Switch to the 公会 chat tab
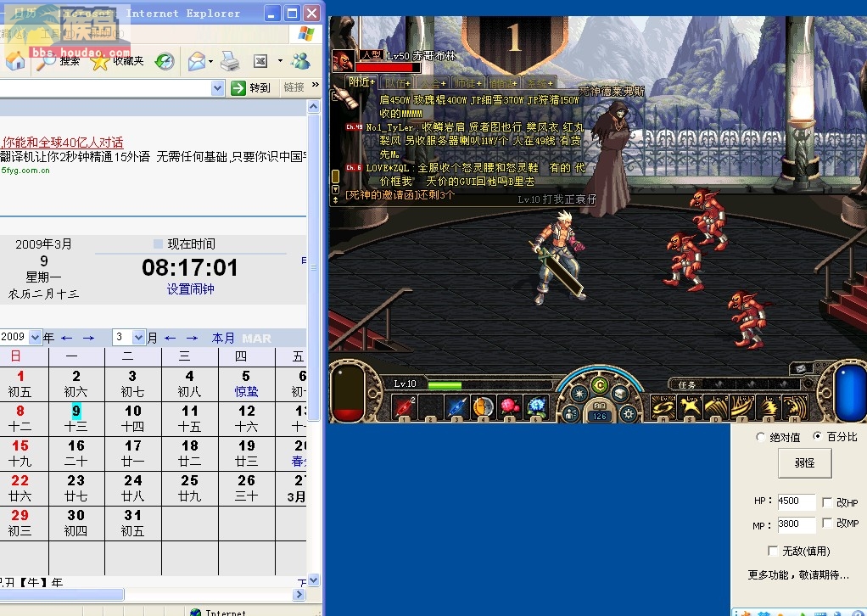The height and width of the screenshot is (616, 867). [x=433, y=82]
